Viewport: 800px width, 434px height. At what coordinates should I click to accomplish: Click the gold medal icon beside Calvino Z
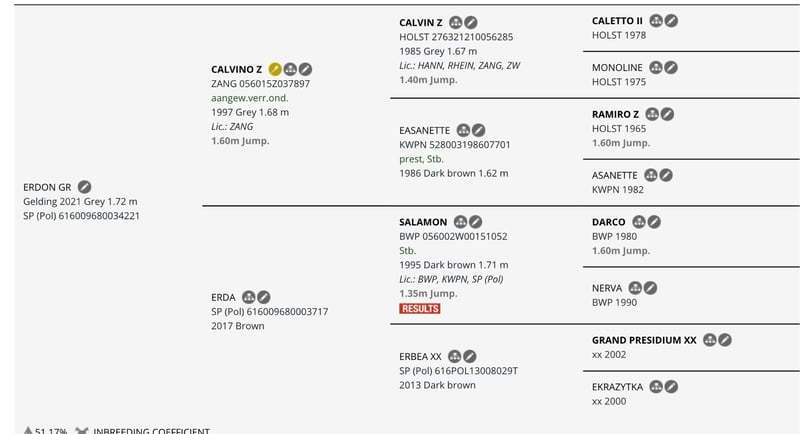[x=275, y=69]
